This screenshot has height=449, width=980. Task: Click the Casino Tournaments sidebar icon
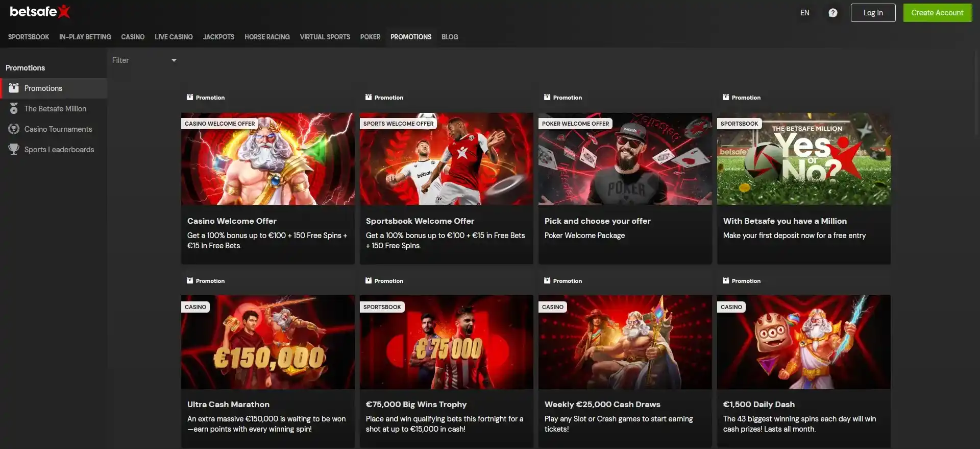pos(14,129)
